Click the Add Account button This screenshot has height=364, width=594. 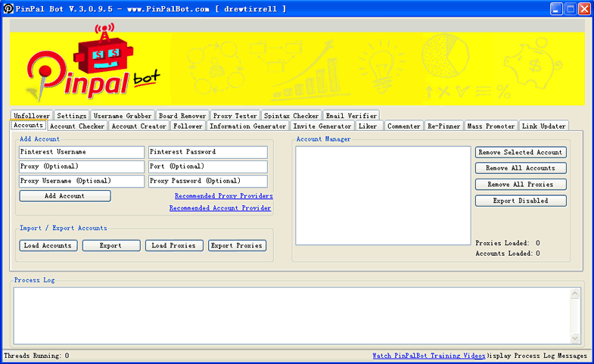65,196
